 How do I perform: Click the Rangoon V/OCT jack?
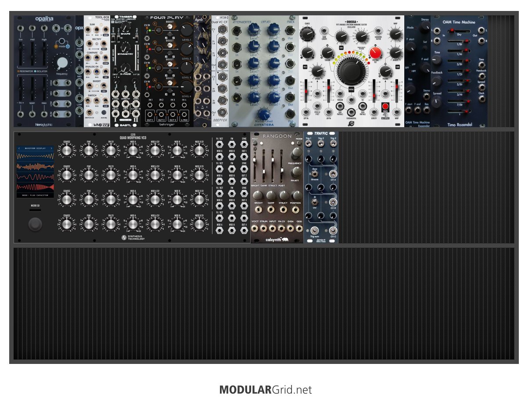click(255, 228)
